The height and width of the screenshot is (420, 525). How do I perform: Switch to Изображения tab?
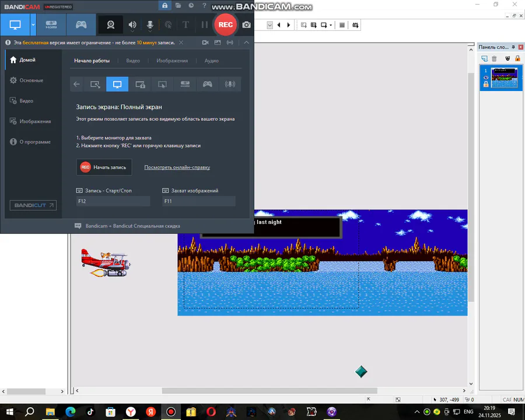click(172, 61)
